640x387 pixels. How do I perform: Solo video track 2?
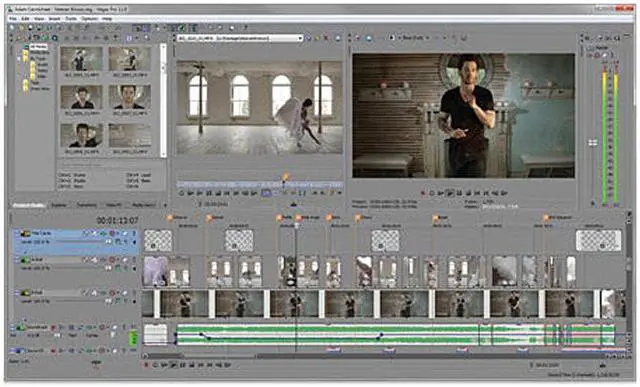click(134, 260)
